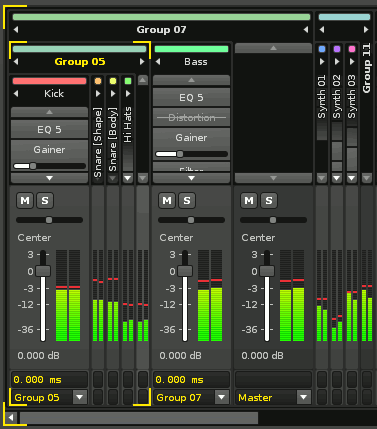Expand the Synth 02 track
The width and height of the screenshot is (377, 429).
pyautogui.click(x=337, y=62)
